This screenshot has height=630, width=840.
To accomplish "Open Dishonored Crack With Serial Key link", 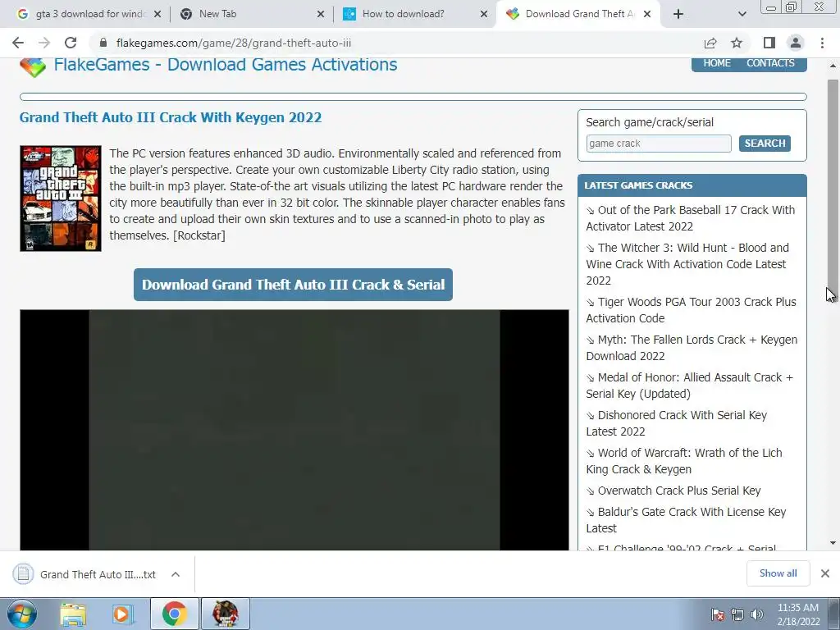I will [677, 423].
